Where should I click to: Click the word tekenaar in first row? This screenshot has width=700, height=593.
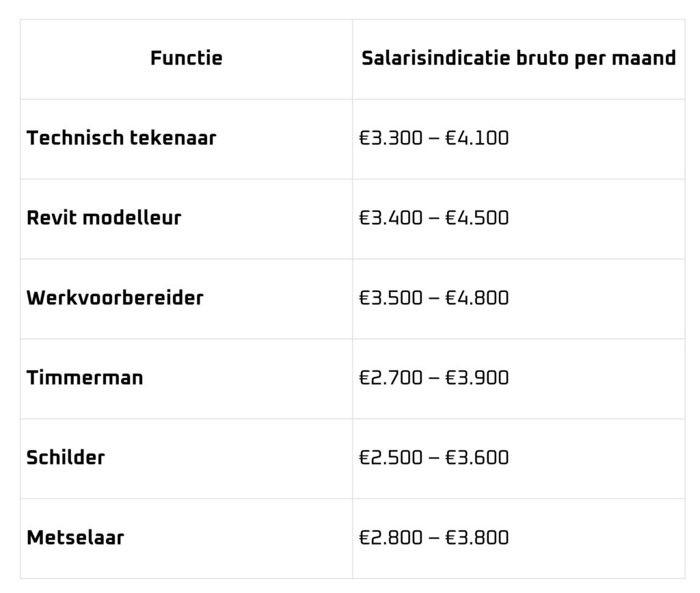(x=173, y=137)
